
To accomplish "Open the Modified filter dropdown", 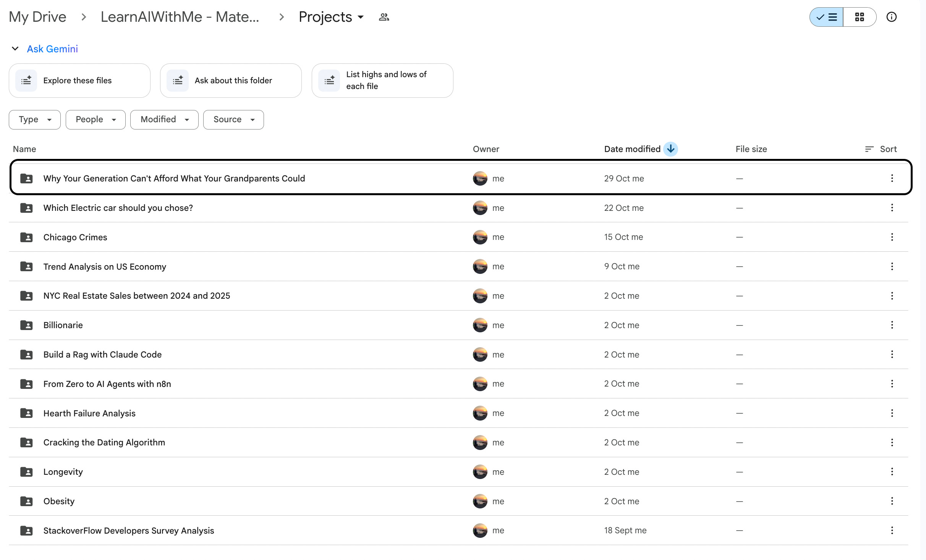I will click(164, 120).
